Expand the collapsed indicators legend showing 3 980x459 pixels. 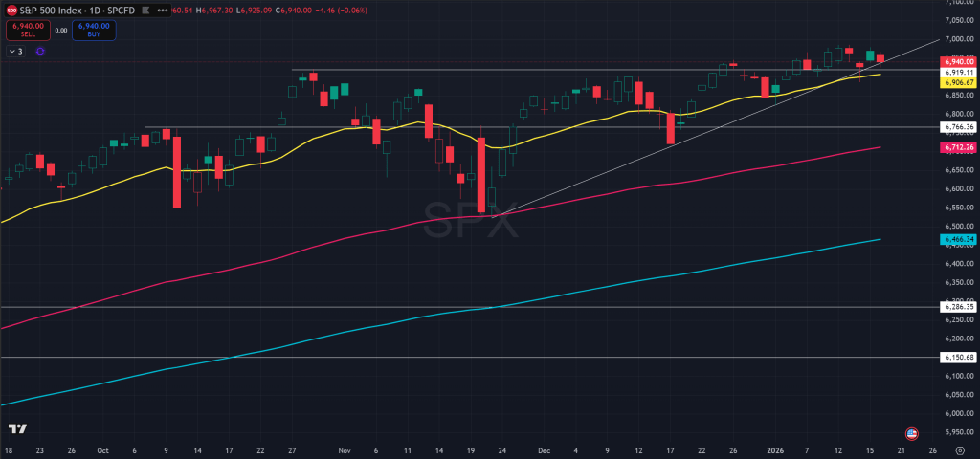[15, 51]
